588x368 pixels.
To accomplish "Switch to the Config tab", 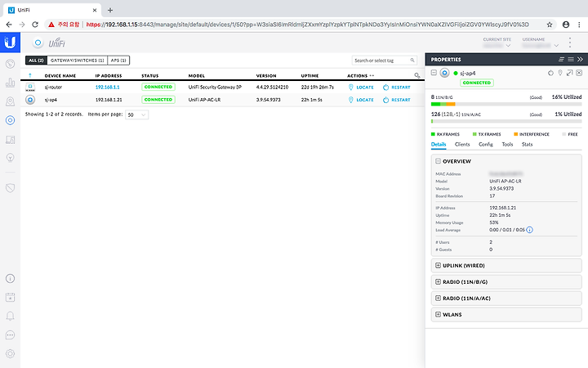I will click(486, 144).
